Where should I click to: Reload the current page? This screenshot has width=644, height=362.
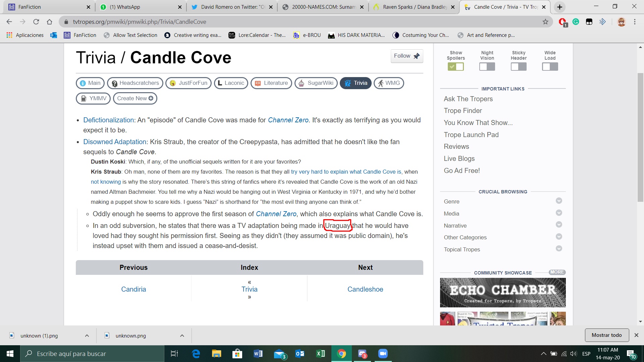[x=36, y=22]
